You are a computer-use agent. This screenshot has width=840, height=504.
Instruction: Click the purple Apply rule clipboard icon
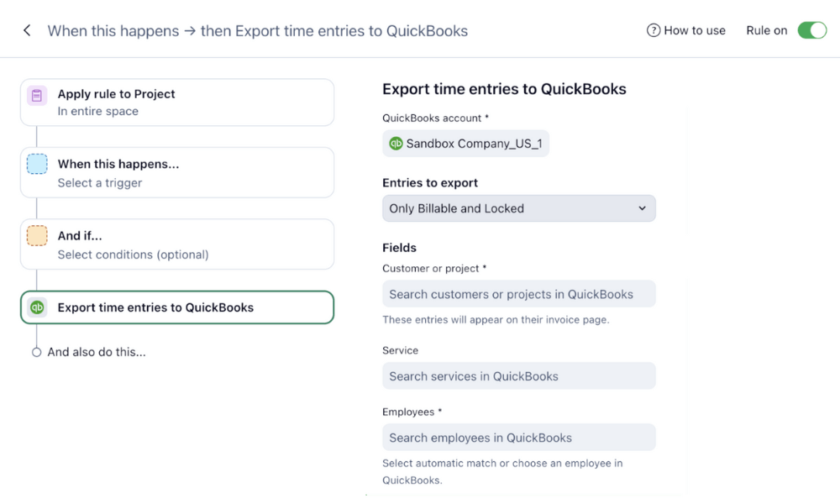(37, 96)
